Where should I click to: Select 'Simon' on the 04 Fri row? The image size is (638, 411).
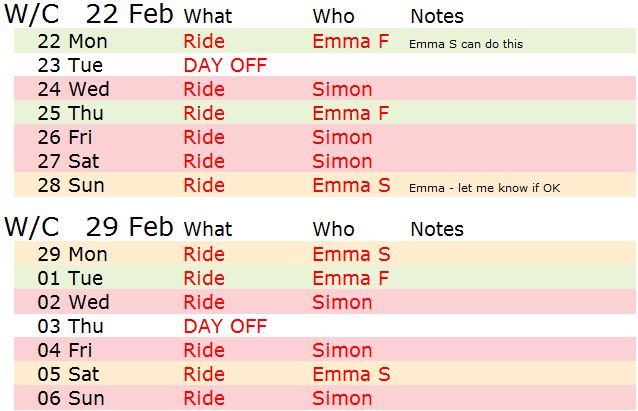[342, 350]
